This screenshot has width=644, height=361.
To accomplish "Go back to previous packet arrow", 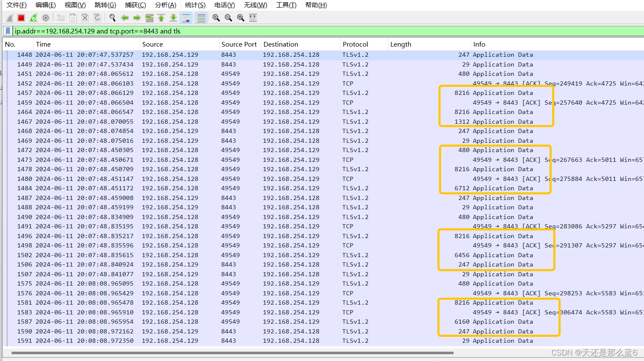I will [x=125, y=18].
